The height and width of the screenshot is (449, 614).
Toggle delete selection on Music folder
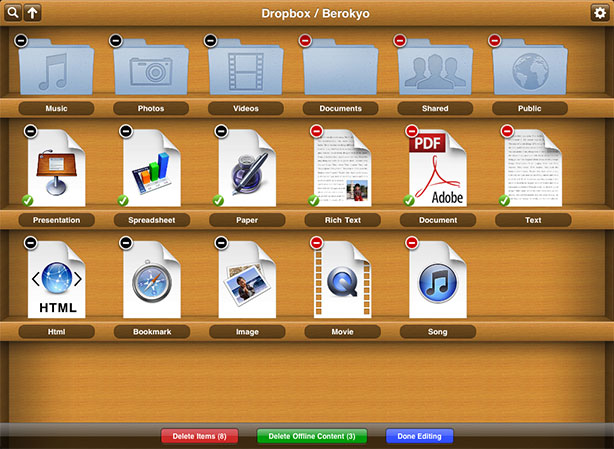[21, 40]
